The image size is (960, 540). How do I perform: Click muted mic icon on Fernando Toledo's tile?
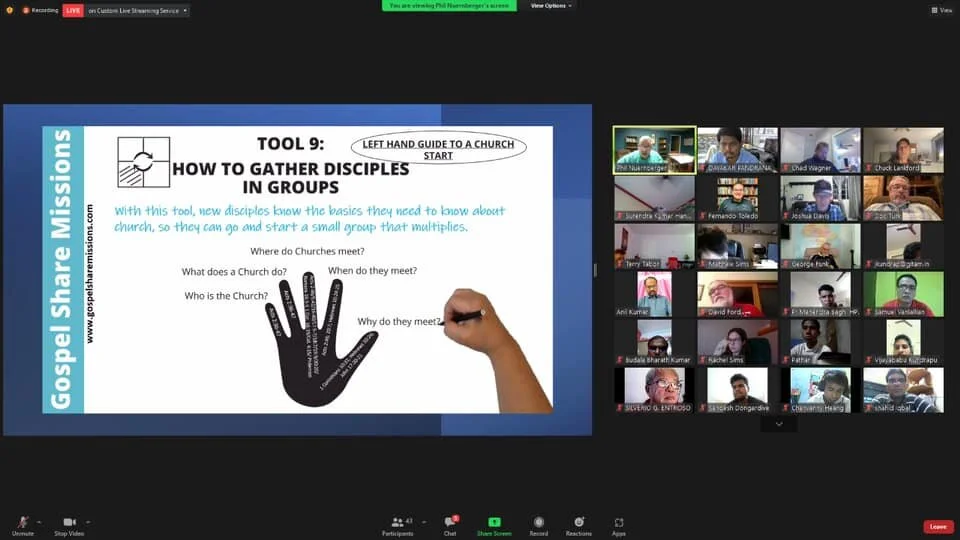(x=703, y=216)
